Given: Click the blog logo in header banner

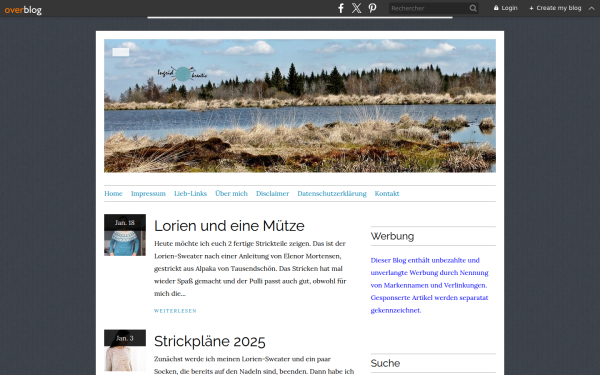Looking at the screenshot, I should pos(182,73).
